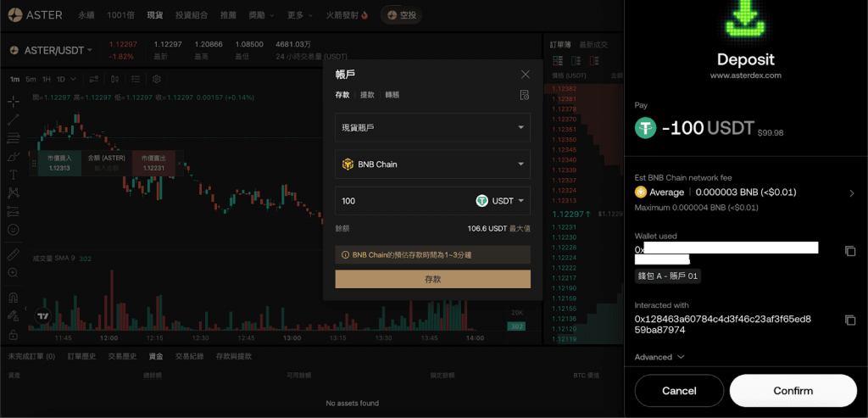This screenshot has width=868, height=418.
Task: Pick the ruler measure tool
Action: [14, 254]
